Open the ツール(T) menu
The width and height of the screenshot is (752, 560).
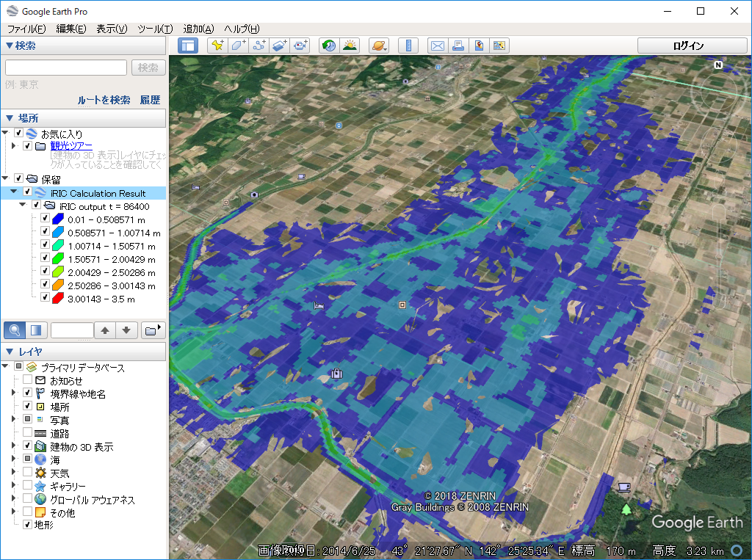[x=155, y=29]
